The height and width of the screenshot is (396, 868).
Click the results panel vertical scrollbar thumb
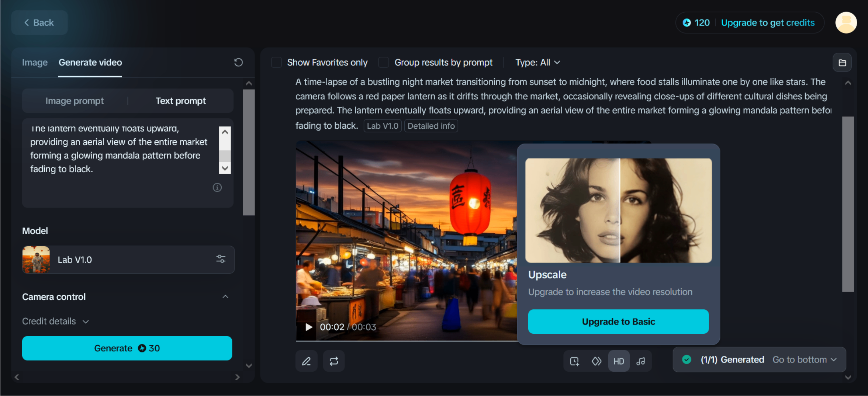(x=848, y=204)
